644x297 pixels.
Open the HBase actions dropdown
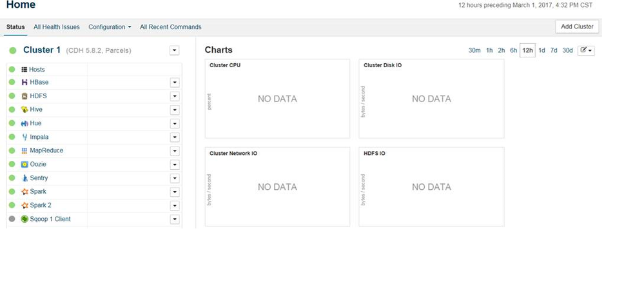(x=175, y=83)
